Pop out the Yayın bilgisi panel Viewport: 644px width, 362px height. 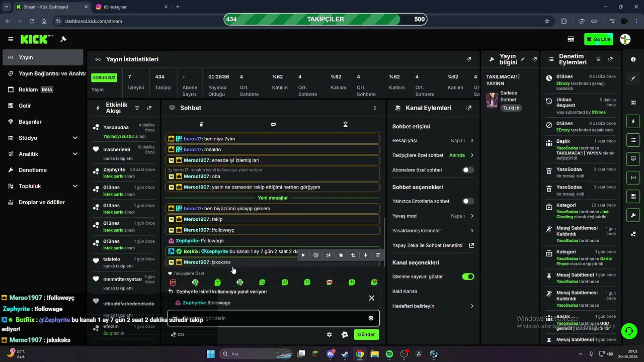(x=534, y=59)
